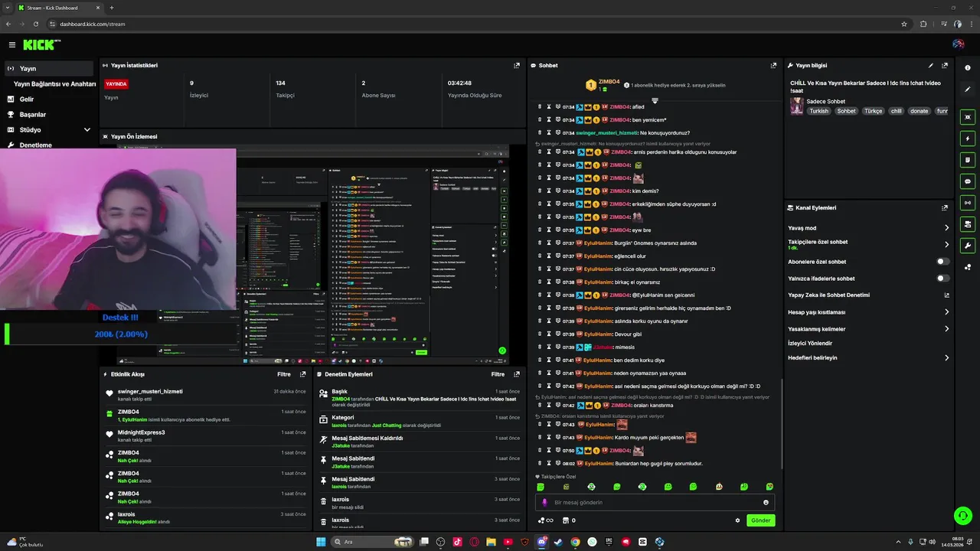The height and width of the screenshot is (551, 980).
Task: Click the info icon in the right sidebar
Action: click(968, 68)
